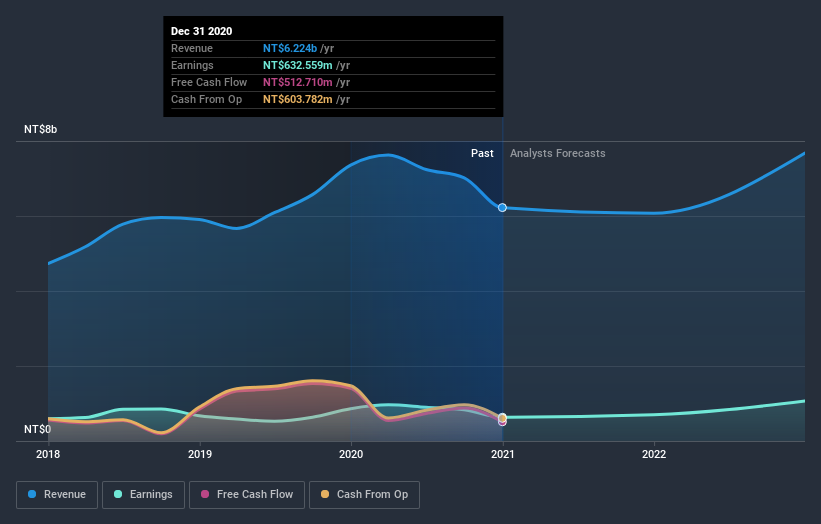Click the Past label on chart

(482, 153)
